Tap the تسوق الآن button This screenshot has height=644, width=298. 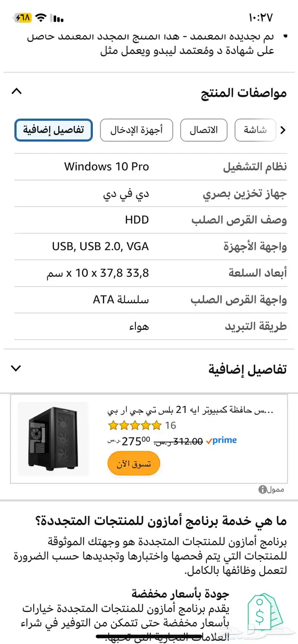(x=134, y=463)
